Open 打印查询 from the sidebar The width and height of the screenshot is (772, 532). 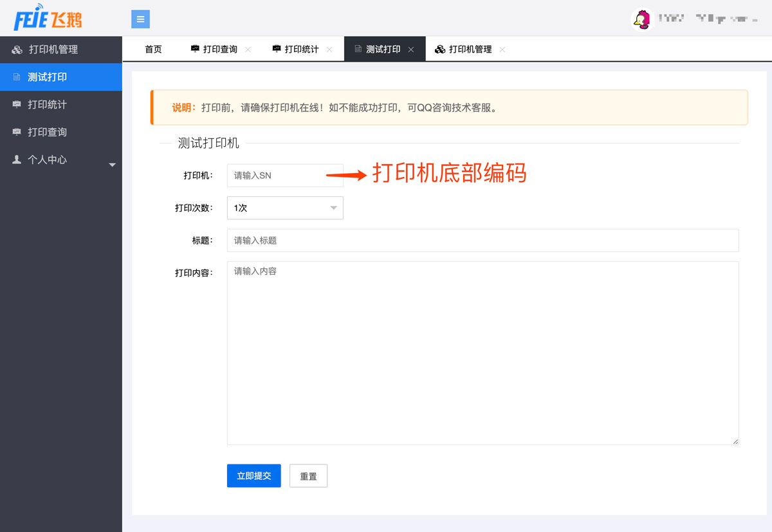point(47,132)
